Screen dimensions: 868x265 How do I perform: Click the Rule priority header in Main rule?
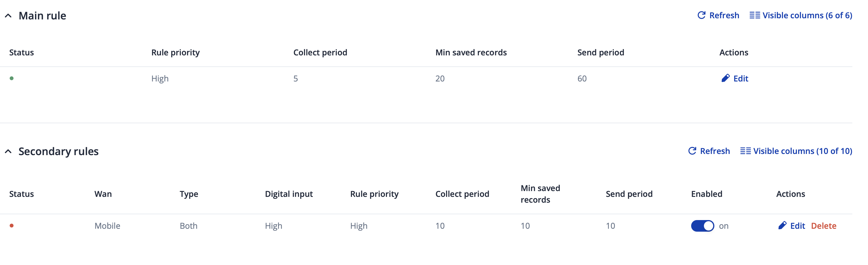point(175,52)
